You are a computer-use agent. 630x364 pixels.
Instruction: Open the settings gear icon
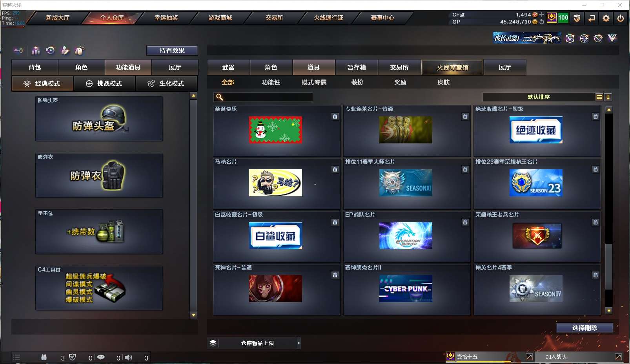[606, 18]
